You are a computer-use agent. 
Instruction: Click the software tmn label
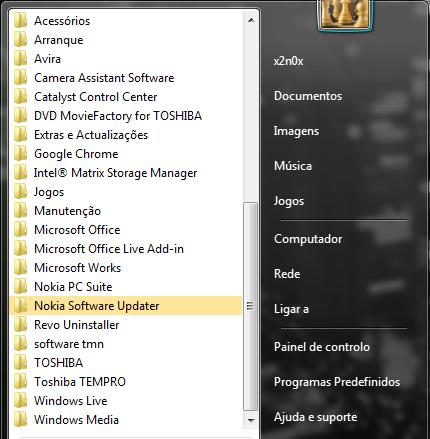click(69, 344)
